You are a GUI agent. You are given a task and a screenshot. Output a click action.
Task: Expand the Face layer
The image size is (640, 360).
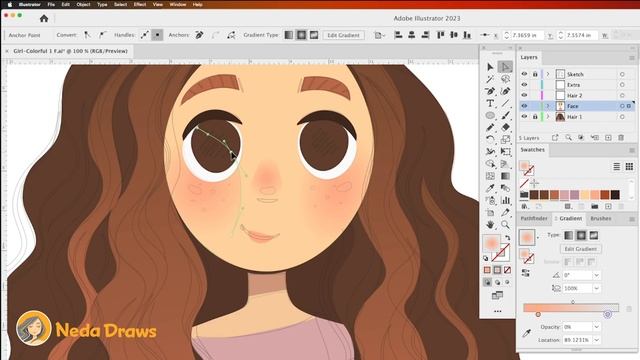click(x=548, y=106)
